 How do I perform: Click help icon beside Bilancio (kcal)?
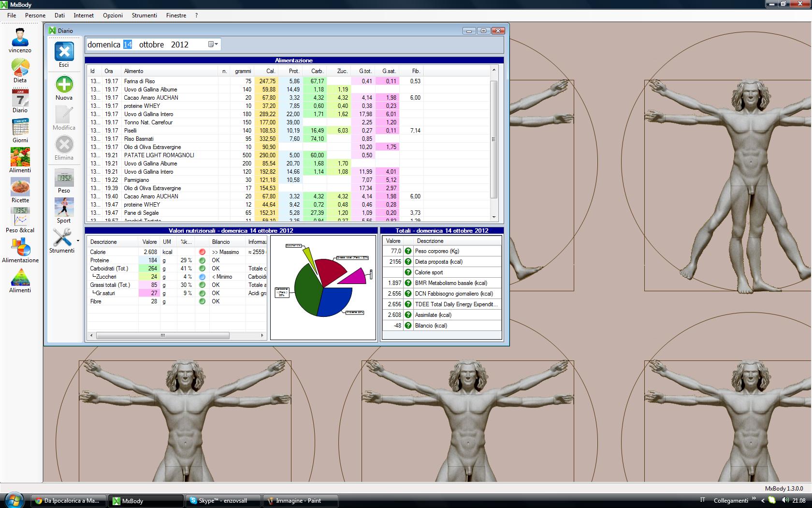click(x=408, y=326)
